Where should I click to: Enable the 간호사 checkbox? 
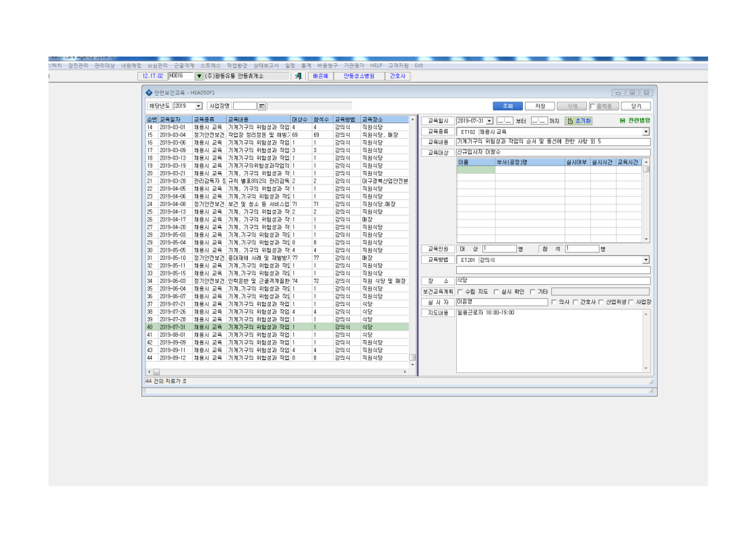(x=575, y=302)
